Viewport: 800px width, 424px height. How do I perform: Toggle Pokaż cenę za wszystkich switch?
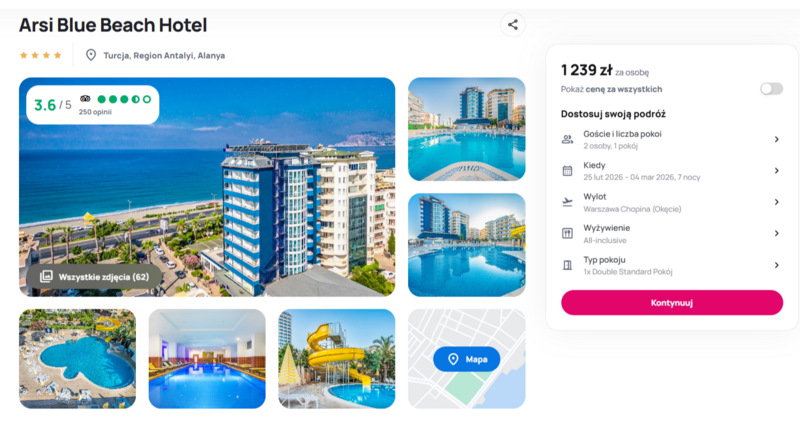coord(771,89)
